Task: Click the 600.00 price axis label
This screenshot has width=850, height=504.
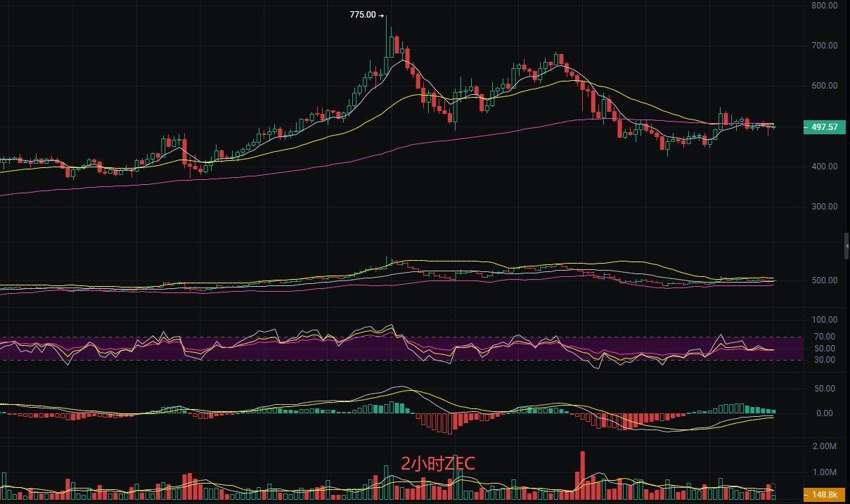Action: pos(824,86)
